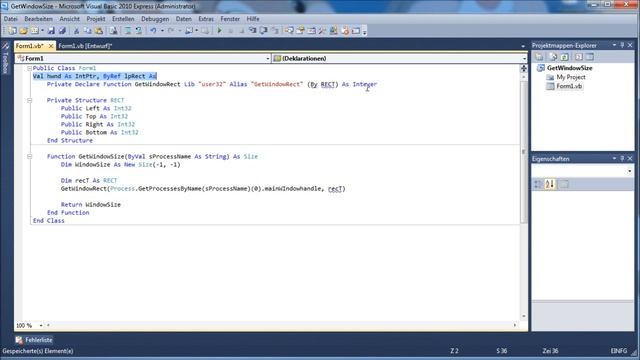The height and width of the screenshot is (360, 640).
Task: Start debugging with the green play icon
Action: tap(219, 31)
